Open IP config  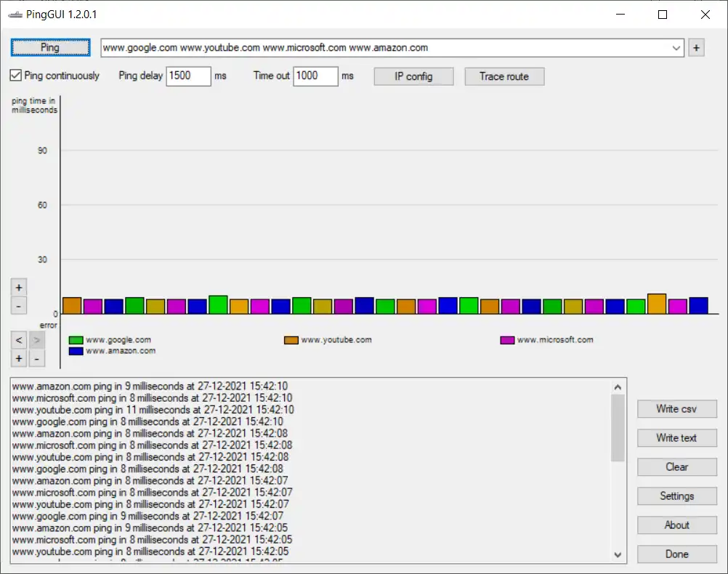point(413,76)
